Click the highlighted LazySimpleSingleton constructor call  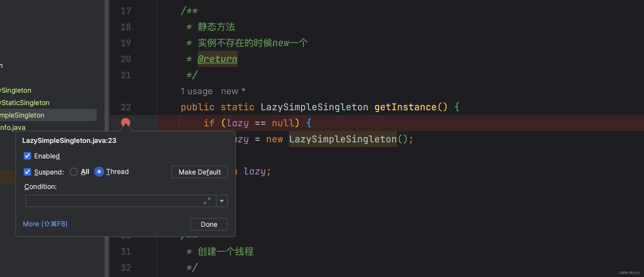tap(343, 139)
